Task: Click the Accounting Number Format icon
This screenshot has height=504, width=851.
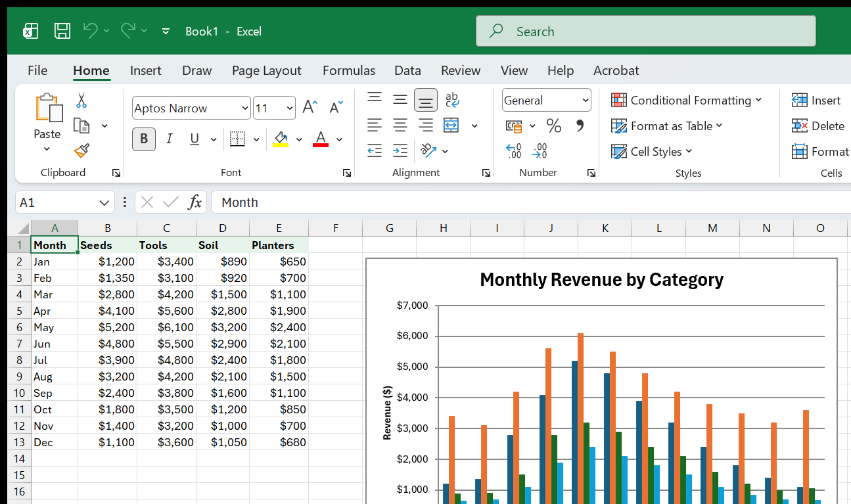Action: 514,126
